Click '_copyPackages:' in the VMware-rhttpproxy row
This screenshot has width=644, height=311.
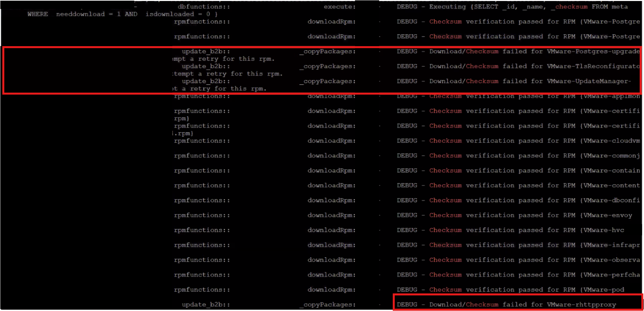click(x=327, y=305)
